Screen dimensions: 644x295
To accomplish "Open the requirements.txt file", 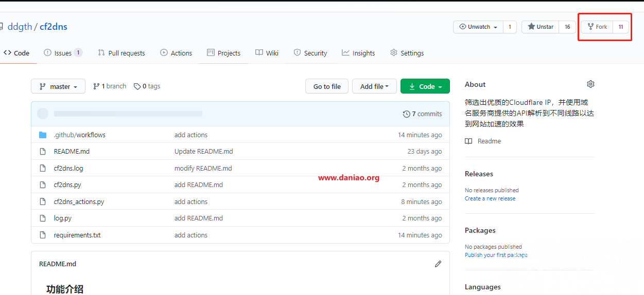I will click(x=77, y=235).
